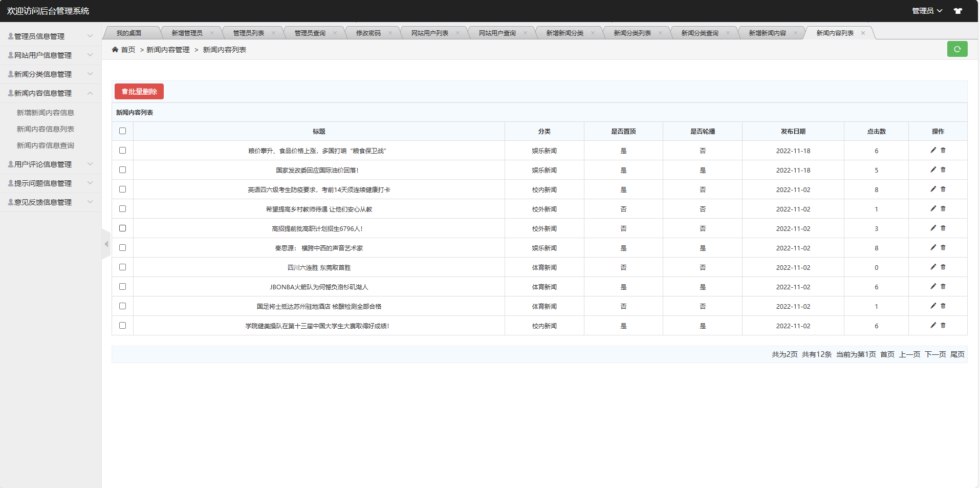Go to 下一页 in pagination

coord(935,354)
